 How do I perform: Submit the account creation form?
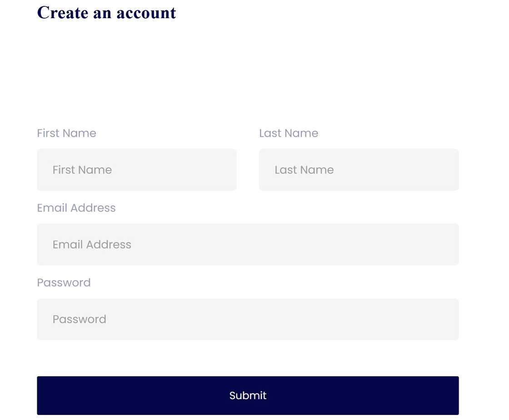248,395
